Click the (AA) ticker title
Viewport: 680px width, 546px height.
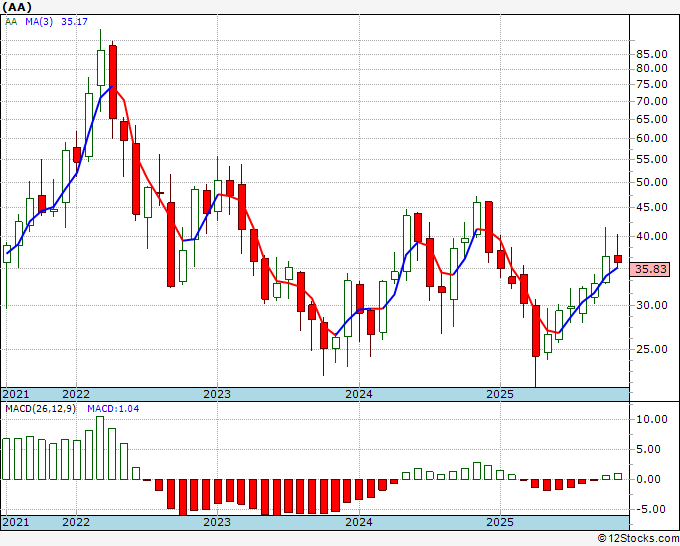pos(17,7)
